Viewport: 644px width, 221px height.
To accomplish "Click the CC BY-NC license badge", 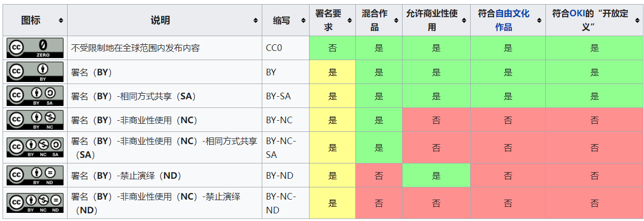I will pos(35,120).
